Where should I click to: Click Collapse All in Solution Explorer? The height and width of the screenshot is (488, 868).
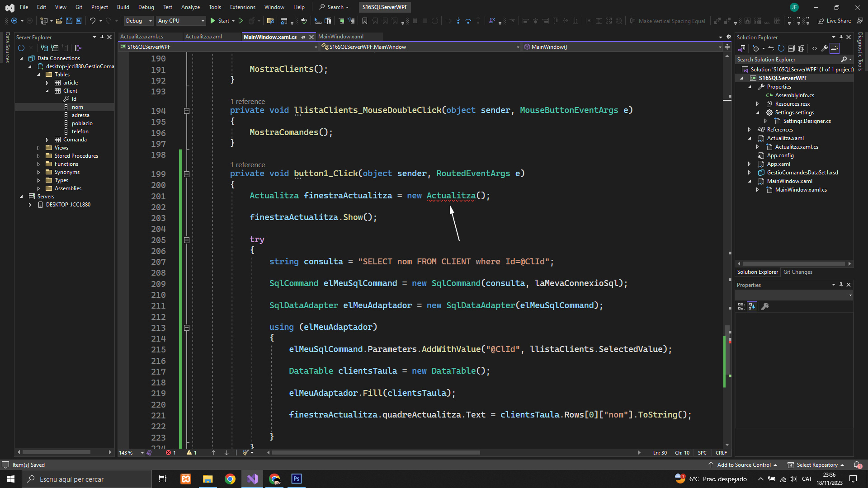pos(791,48)
